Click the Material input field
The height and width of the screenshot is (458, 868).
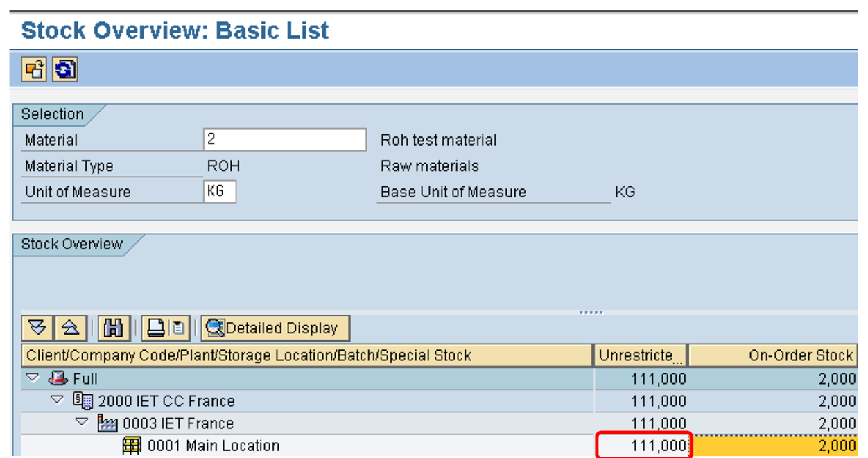click(284, 139)
